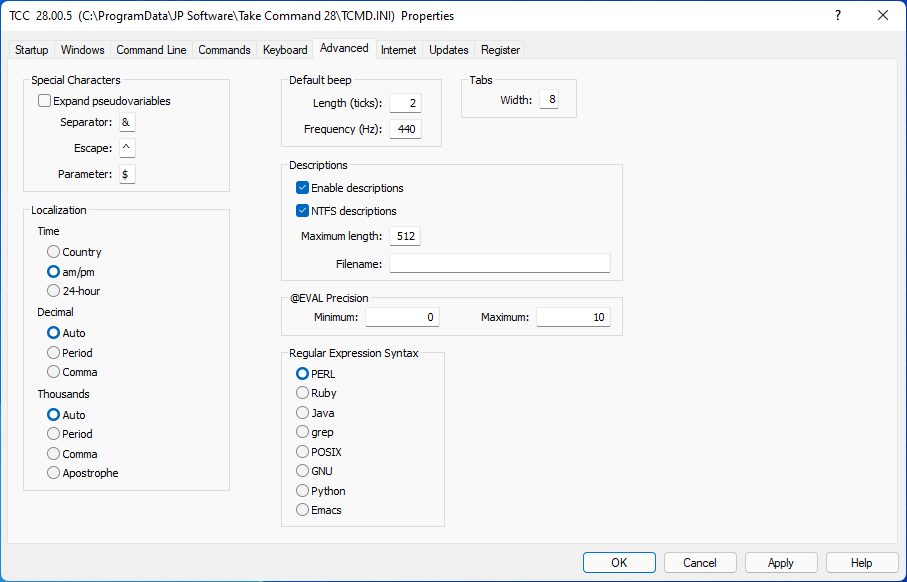Switch to the Internet tab
The width and height of the screenshot is (907, 582).
pos(399,50)
